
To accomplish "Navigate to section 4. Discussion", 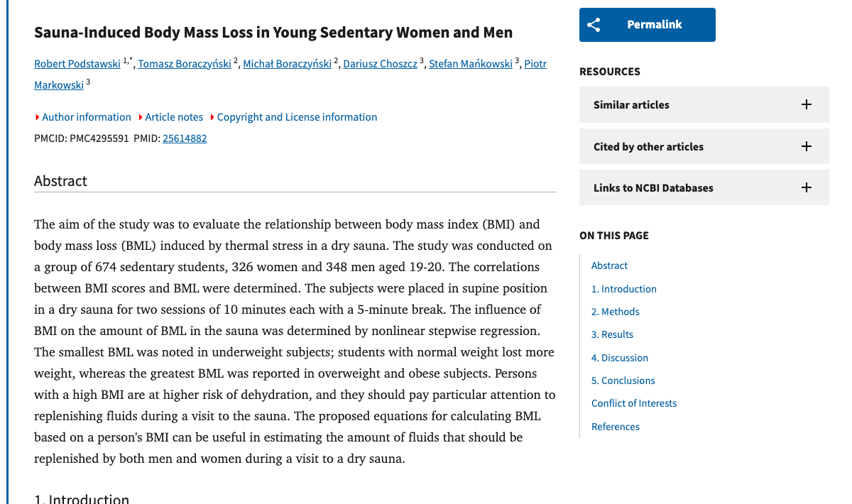I will coord(619,357).
